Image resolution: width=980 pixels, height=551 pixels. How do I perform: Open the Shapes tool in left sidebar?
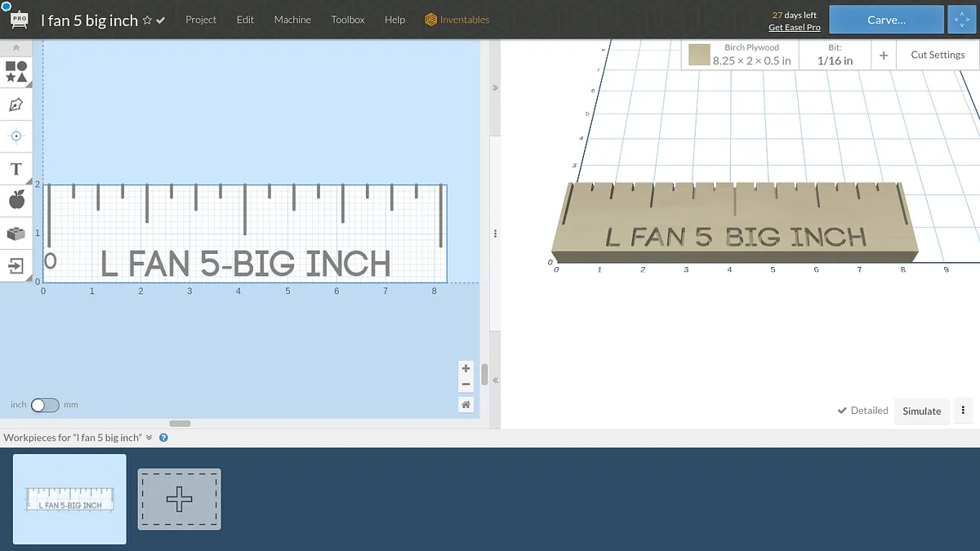[x=16, y=71]
